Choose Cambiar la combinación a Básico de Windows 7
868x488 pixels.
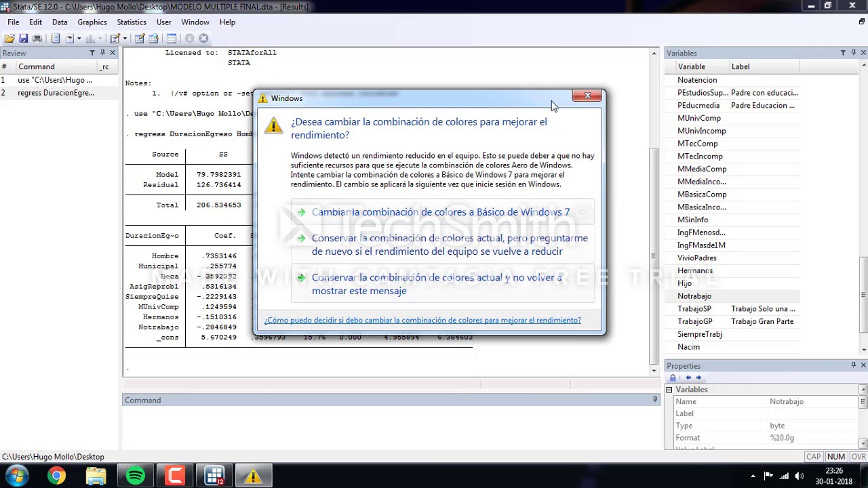442,212
